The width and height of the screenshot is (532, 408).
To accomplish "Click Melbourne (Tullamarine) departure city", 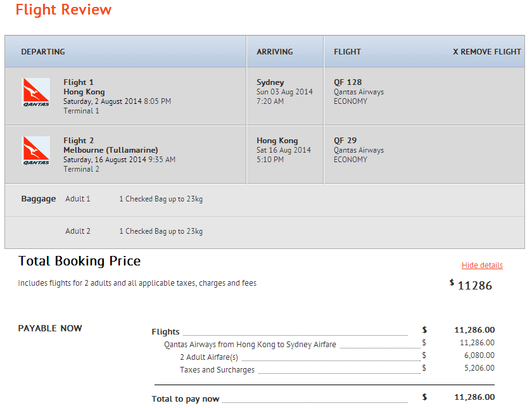I will pos(111,150).
